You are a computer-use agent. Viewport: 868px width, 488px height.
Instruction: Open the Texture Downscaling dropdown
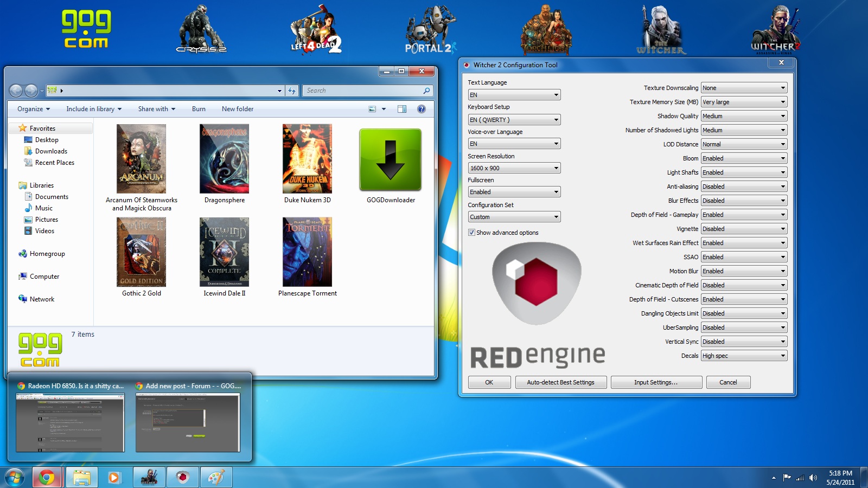click(x=744, y=88)
